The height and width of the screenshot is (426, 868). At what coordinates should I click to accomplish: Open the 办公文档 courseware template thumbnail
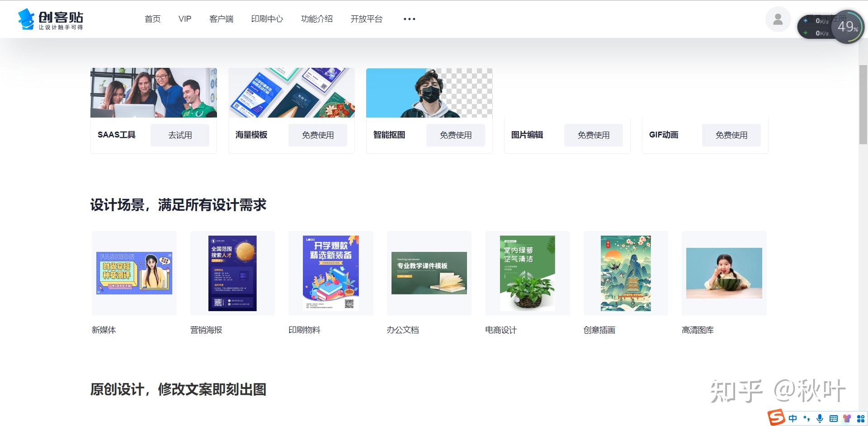(429, 273)
